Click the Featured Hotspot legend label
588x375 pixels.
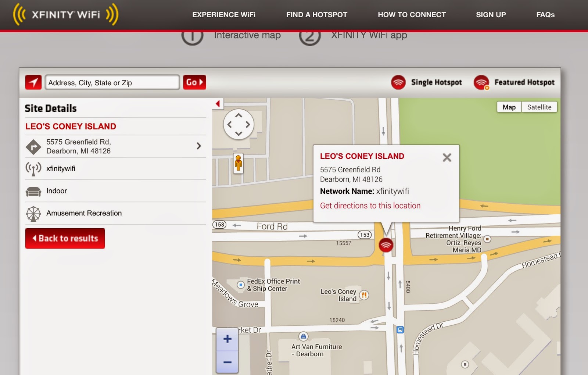coord(524,82)
